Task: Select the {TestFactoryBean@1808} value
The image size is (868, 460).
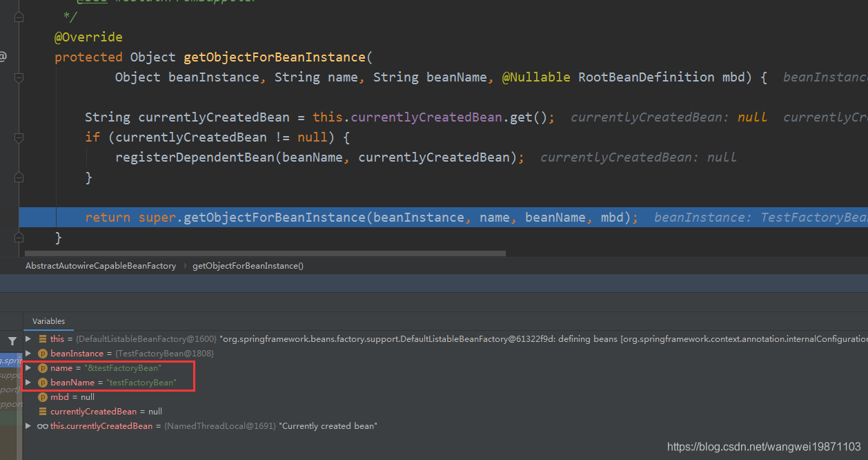Action: 164,354
